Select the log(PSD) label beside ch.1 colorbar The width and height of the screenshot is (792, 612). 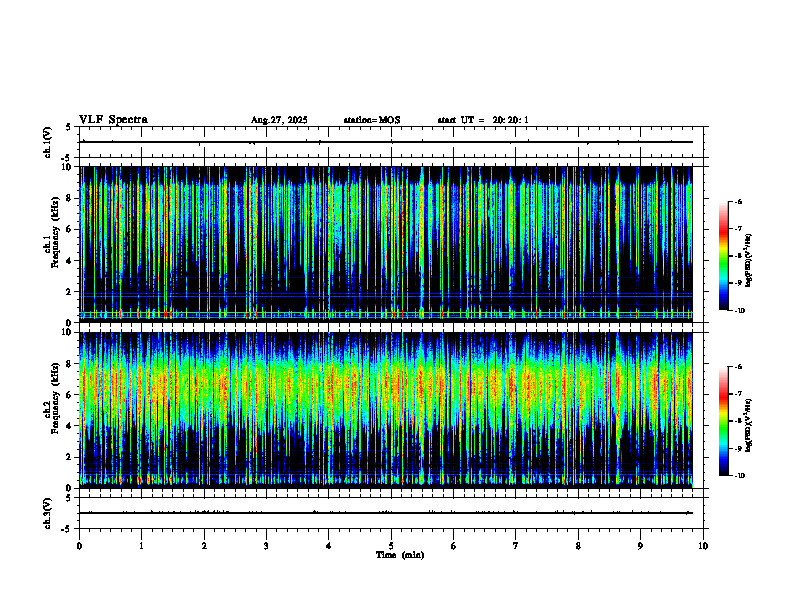point(748,261)
